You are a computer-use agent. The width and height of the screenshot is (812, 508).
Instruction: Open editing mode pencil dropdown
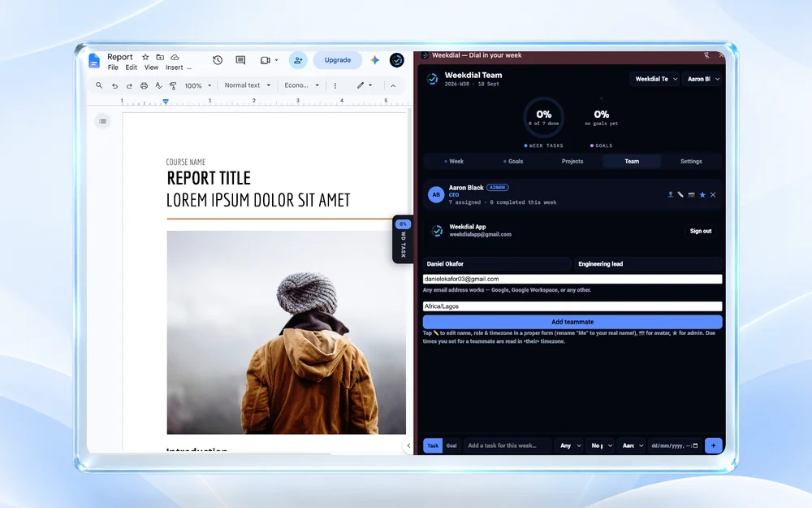tap(365, 85)
